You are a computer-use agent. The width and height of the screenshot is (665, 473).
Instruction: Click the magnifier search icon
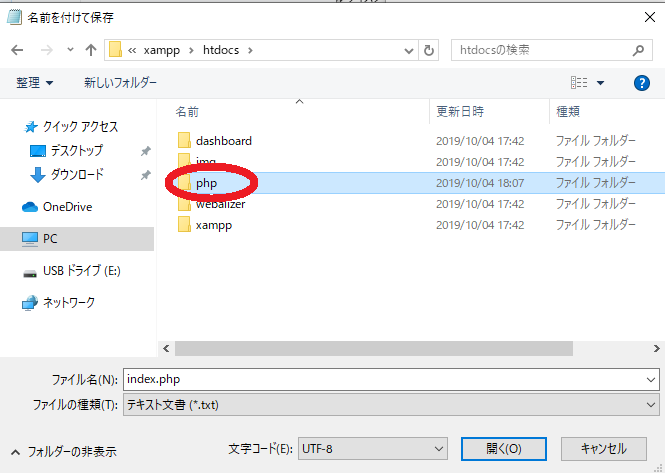pyautogui.click(x=638, y=50)
